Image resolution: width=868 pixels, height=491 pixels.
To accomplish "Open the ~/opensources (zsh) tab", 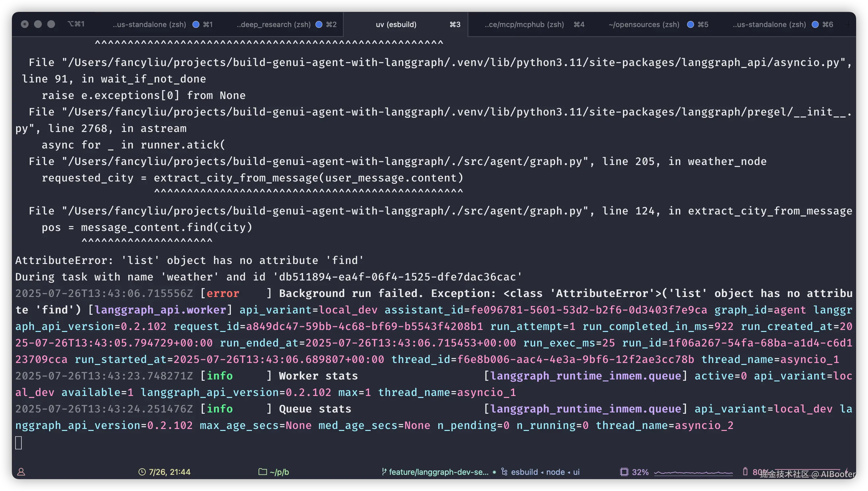I will (644, 24).
